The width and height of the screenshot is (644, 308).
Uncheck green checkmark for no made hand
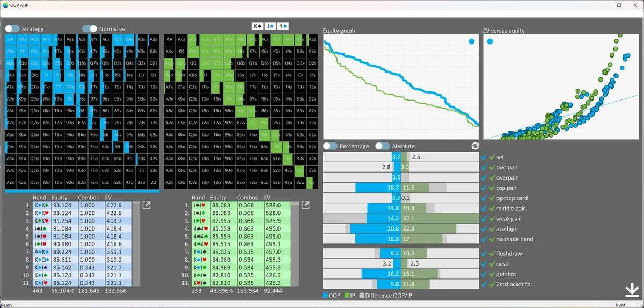point(492,239)
